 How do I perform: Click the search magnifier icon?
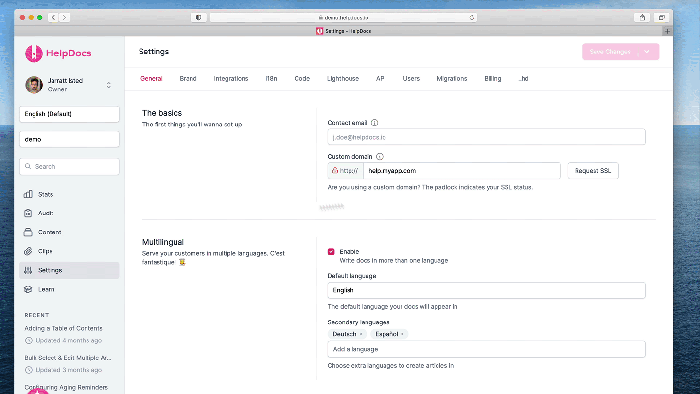tap(28, 166)
